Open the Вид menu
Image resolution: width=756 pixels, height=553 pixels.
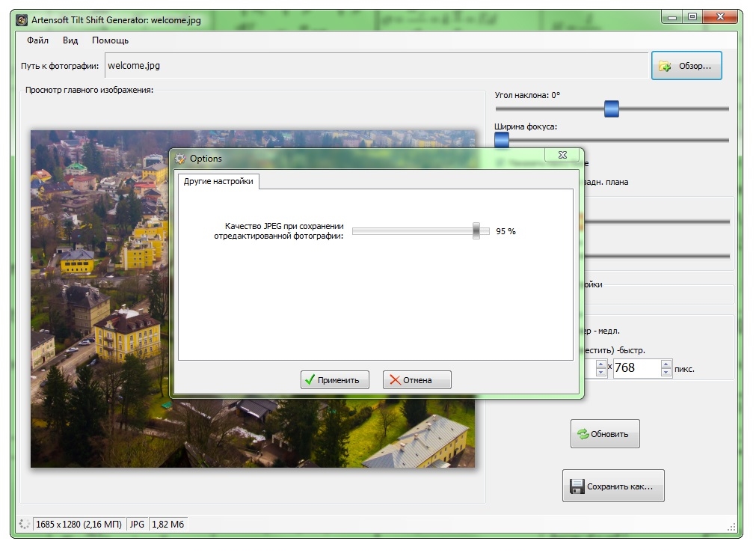tap(70, 40)
